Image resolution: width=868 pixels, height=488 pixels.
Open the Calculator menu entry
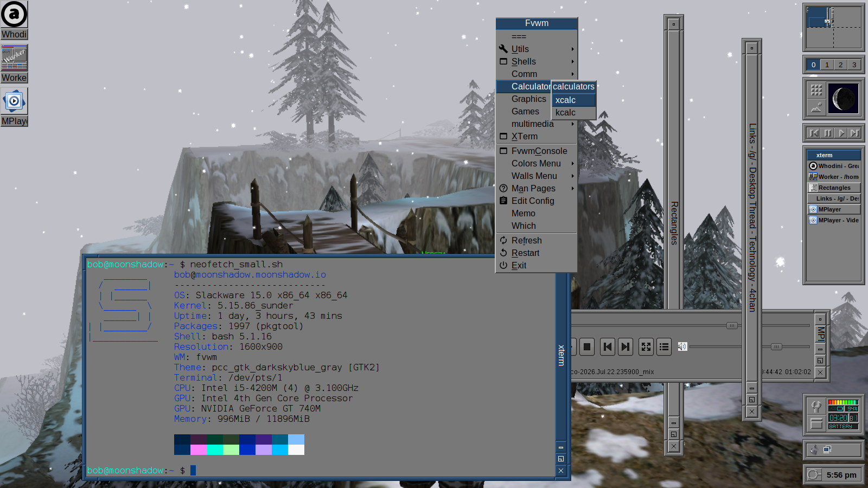coord(524,87)
